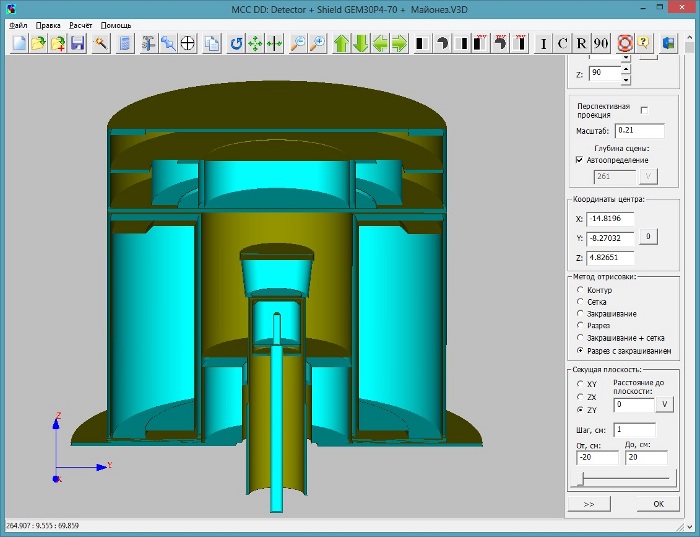Click the Z center coordinate field
Image resolution: width=700 pixels, height=537 pixels.
click(x=610, y=258)
